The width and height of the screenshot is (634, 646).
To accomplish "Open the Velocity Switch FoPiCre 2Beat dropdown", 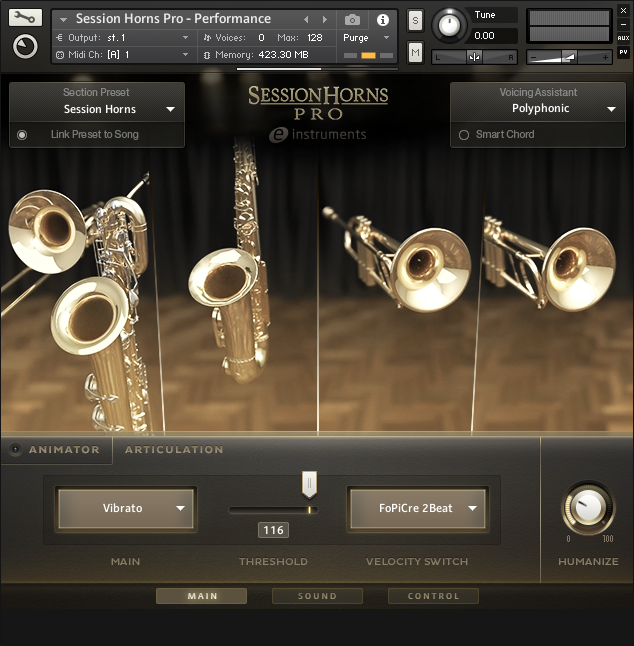I will (x=418, y=508).
